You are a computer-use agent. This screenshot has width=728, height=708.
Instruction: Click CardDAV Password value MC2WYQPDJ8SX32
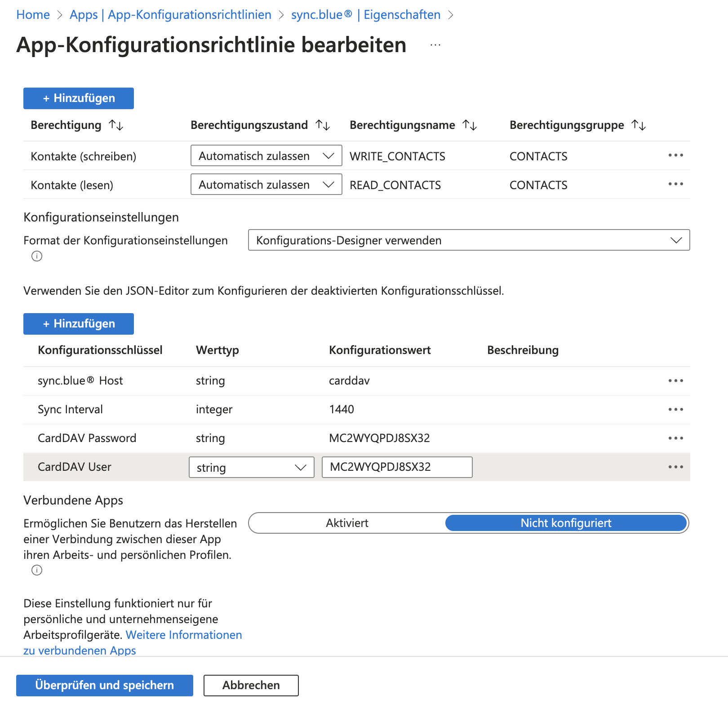coord(379,438)
